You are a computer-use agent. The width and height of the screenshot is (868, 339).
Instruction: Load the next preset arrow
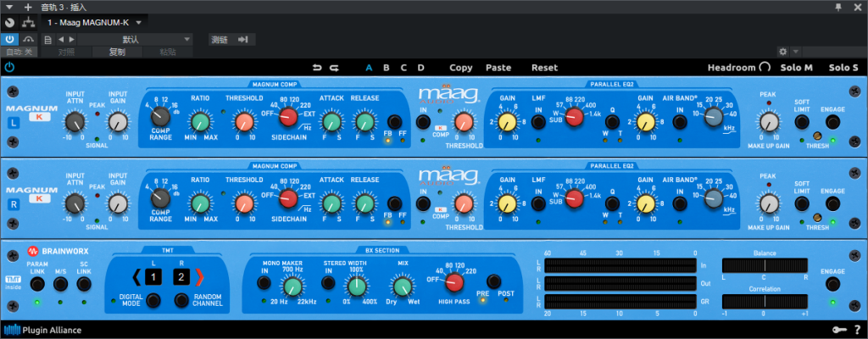[71, 39]
